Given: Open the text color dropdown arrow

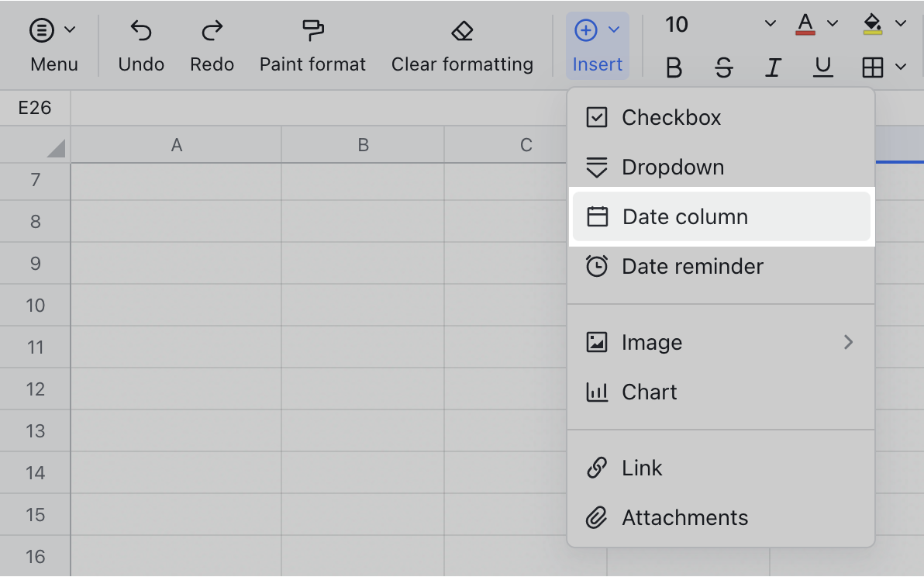Looking at the screenshot, I should (x=832, y=24).
